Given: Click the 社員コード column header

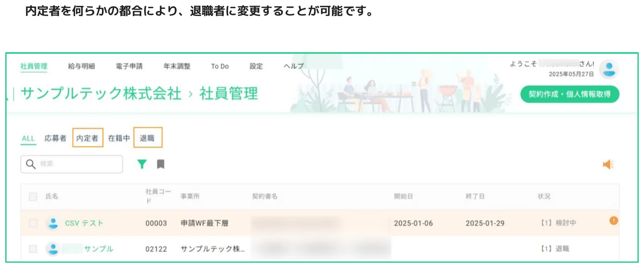Looking at the screenshot, I should (158, 196).
